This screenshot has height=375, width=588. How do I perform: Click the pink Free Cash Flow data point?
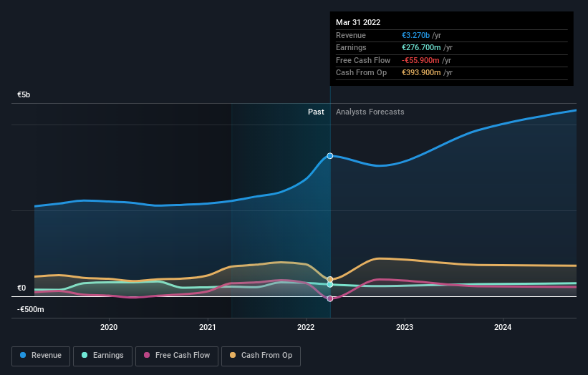(330, 298)
